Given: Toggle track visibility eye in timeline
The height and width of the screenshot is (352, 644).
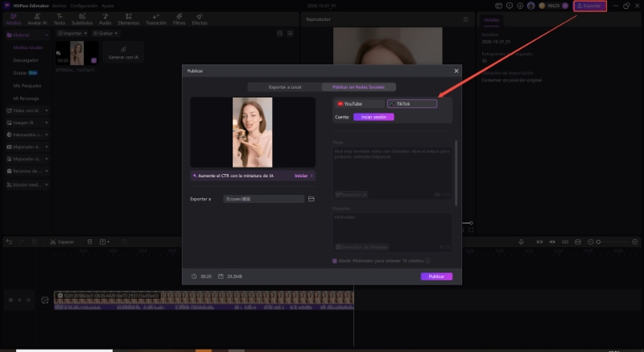Looking at the screenshot, I should point(19,300).
